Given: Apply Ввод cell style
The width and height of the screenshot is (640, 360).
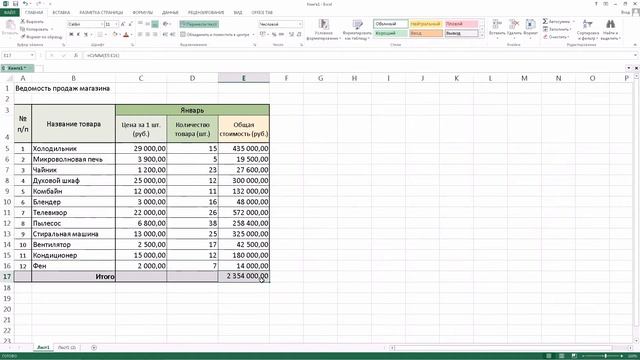Looking at the screenshot, I should [426, 33].
